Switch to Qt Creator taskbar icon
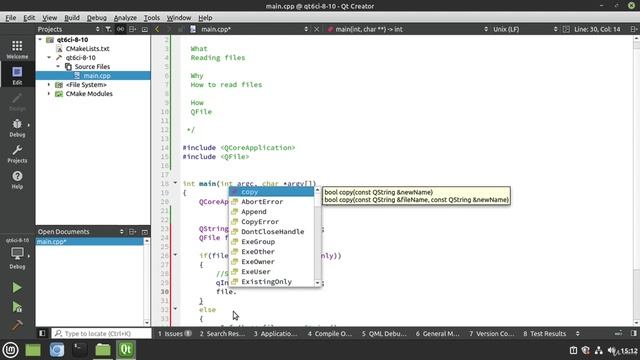 [x=126, y=350]
